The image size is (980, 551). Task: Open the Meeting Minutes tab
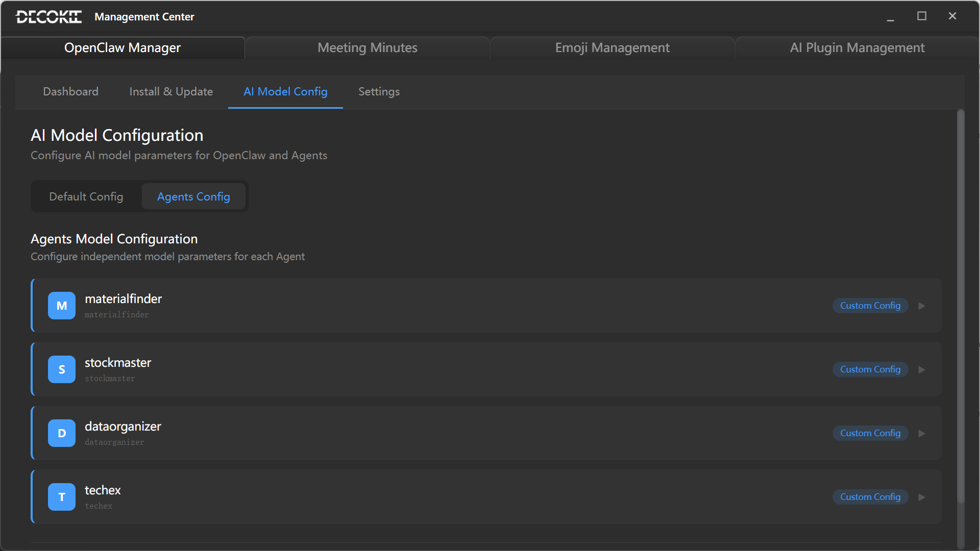click(x=367, y=47)
